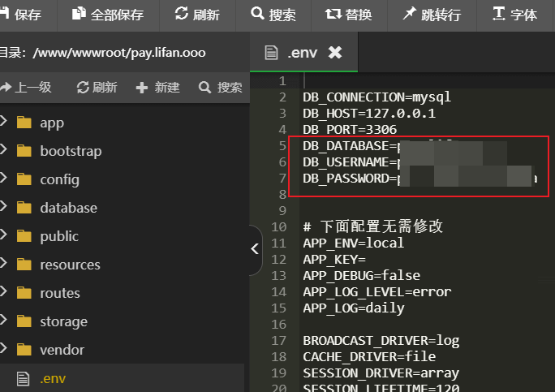Click the 刷新 refresh button in the top toolbar
The image size is (555, 392).
(197, 15)
